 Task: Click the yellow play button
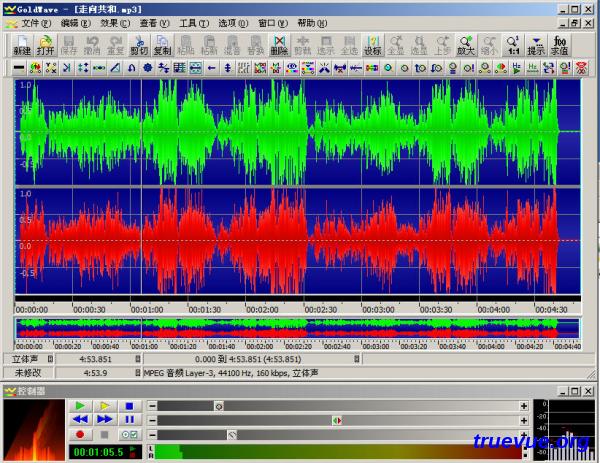[x=104, y=406]
